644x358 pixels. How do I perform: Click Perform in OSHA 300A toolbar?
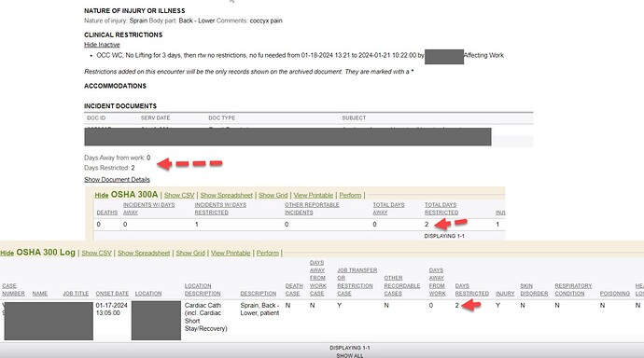(x=350, y=195)
